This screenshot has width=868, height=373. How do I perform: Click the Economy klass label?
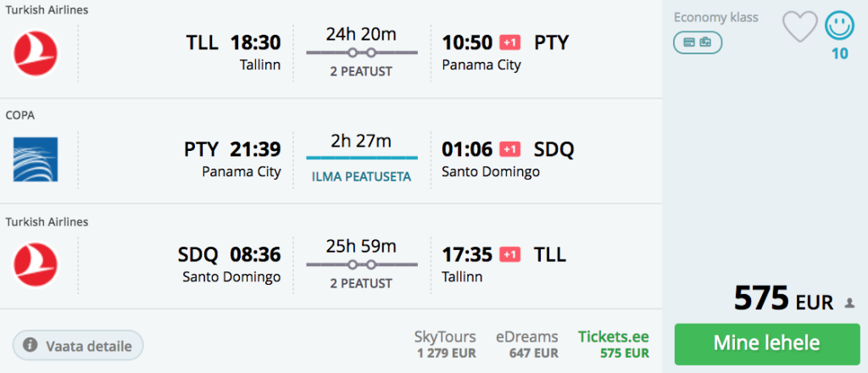(x=715, y=17)
